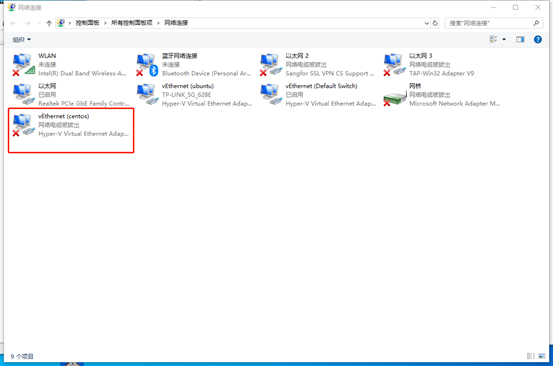Viewport: 553px width, 366px height.
Task: Switch to details view in status bar
Action: tap(530, 356)
